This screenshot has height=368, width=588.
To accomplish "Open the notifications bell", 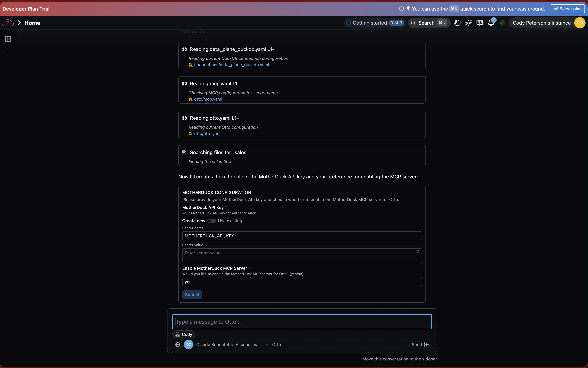I will point(491,23).
